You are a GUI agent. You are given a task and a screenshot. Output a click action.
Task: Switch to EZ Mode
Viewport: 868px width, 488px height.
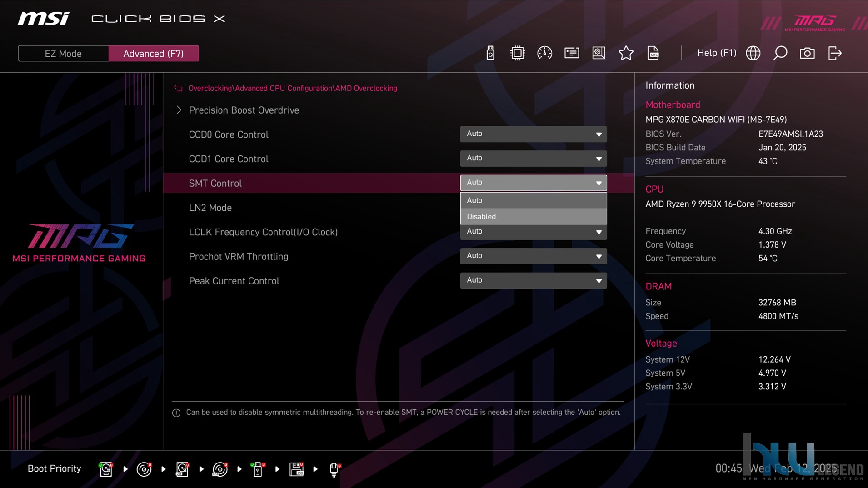click(63, 53)
